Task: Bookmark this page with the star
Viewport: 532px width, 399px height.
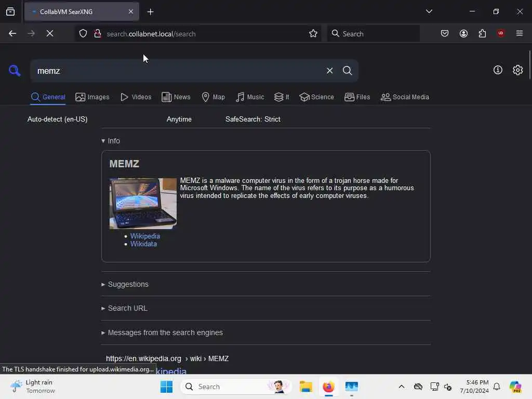Action: tap(313, 34)
